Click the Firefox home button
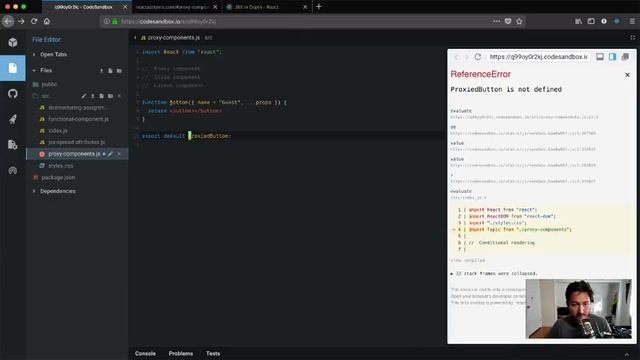The image size is (640, 360). [47, 21]
